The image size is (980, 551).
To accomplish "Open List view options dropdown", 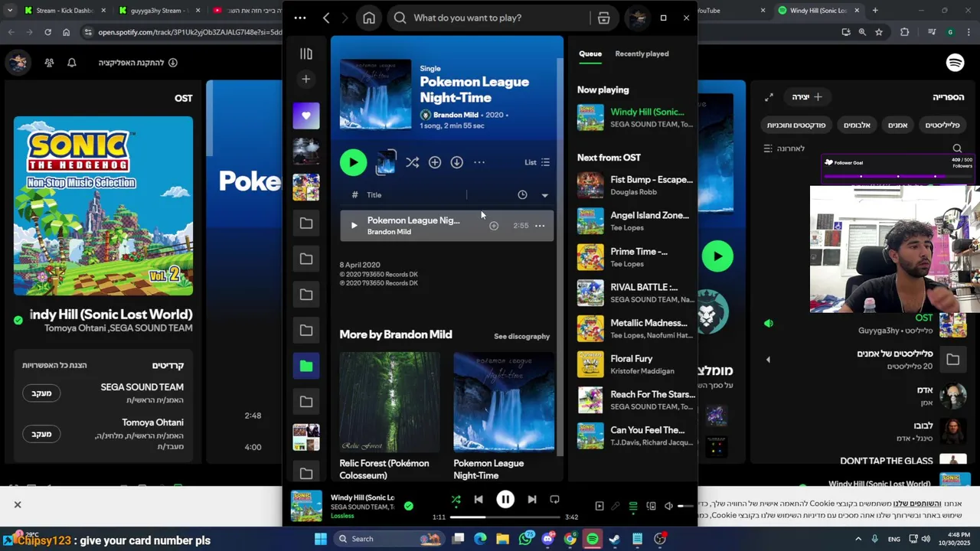I will point(537,162).
